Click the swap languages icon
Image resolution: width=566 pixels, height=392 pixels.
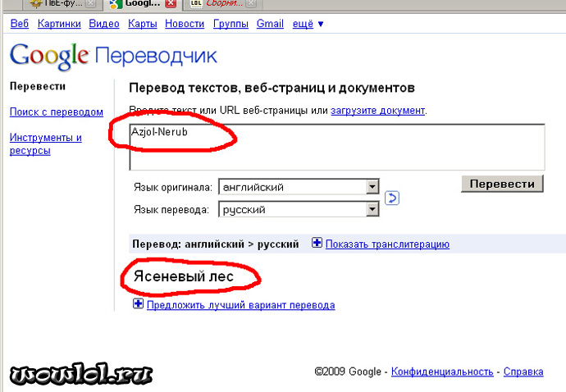[391, 198]
